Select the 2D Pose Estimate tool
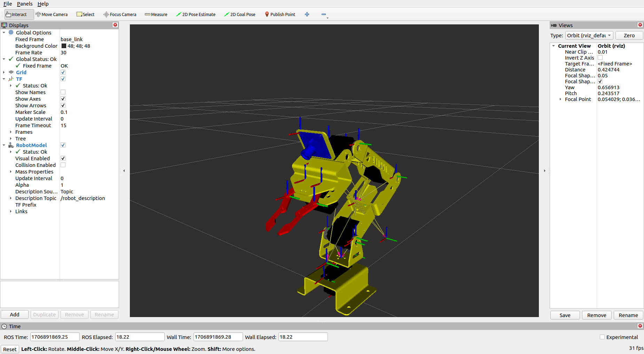Image resolution: width=644 pixels, height=354 pixels. coord(196,14)
